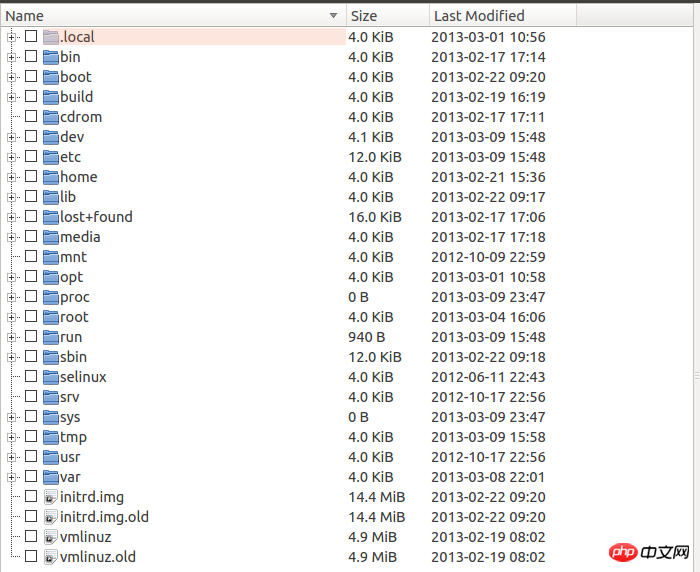Viewport: 700px width, 572px height.
Task: Click the srv folder icon
Action: [51, 397]
